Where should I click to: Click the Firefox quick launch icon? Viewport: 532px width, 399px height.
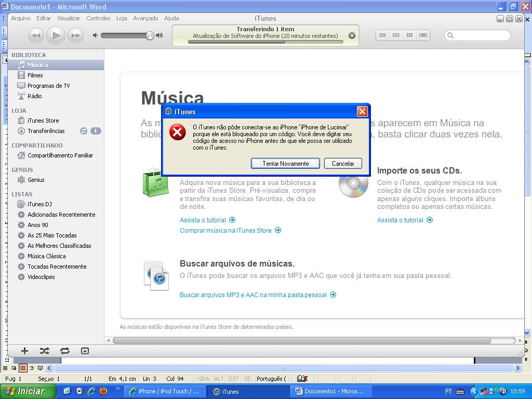click(x=103, y=391)
